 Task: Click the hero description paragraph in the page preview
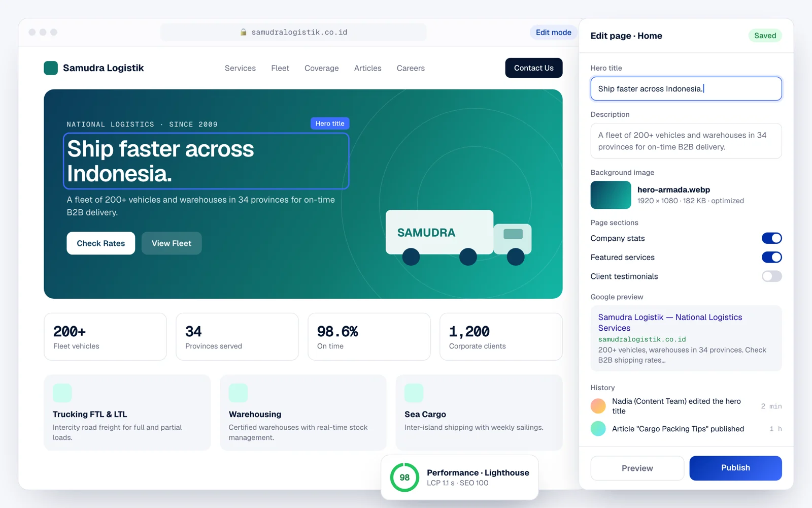[201, 206]
